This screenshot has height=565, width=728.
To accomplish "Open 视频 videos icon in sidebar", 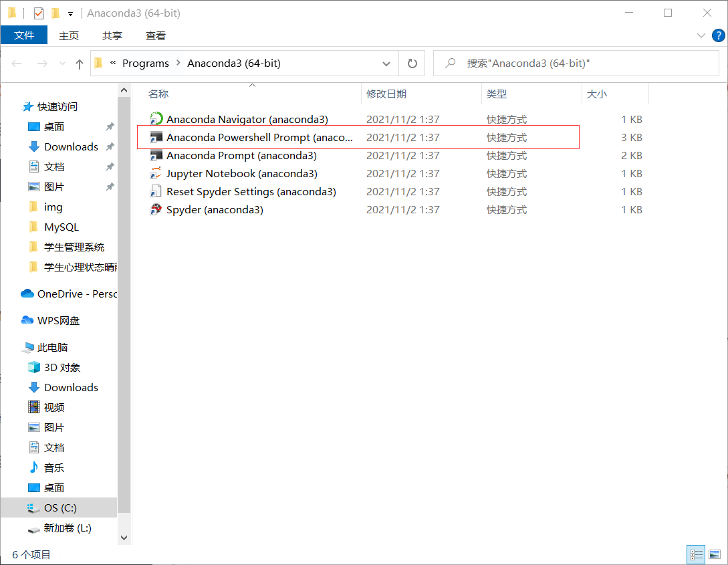I will click(34, 407).
